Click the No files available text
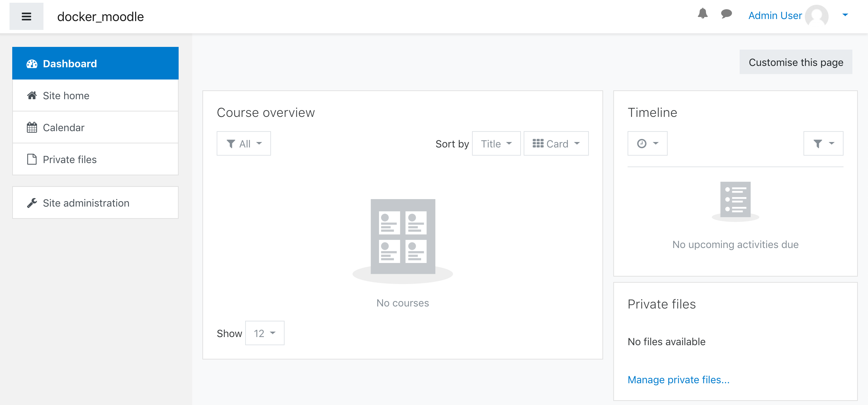 click(x=667, y=342)
